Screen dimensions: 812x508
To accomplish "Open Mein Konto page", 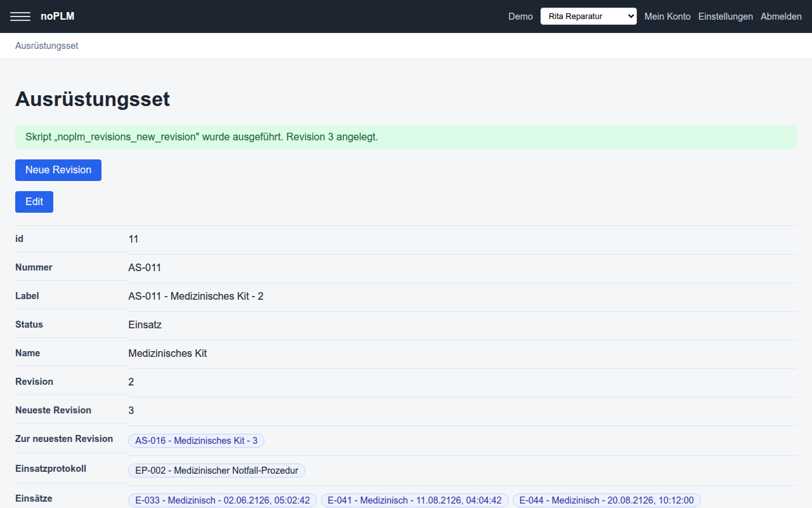I will [667, 17].
